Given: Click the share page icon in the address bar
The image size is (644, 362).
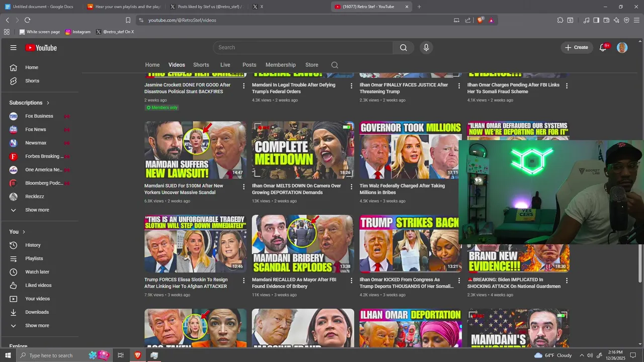Looking at the screenshot, I should 468,20.
